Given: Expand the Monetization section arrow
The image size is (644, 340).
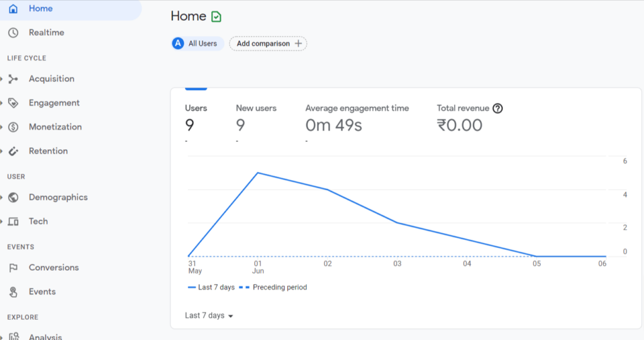Looking at the screenshot, I should click(2, 127).
